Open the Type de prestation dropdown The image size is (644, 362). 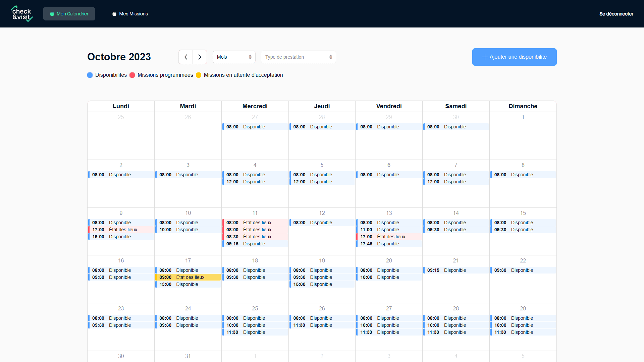tap(299, 57)
